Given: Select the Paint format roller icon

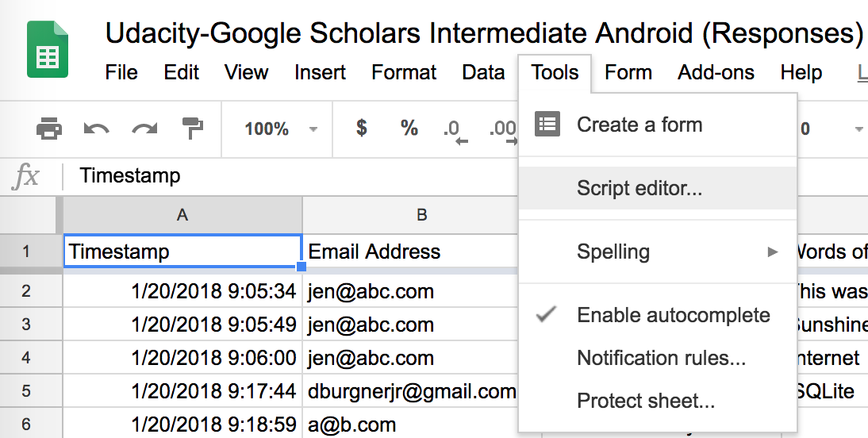Looking at the screenshot, I should click(x=191, y=128).
